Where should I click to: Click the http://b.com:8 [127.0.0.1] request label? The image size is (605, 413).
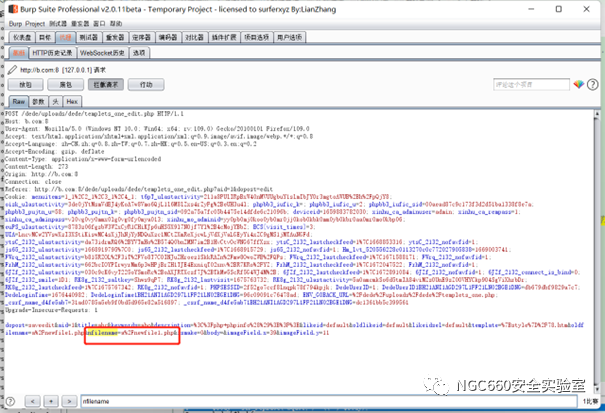point(63,70)
